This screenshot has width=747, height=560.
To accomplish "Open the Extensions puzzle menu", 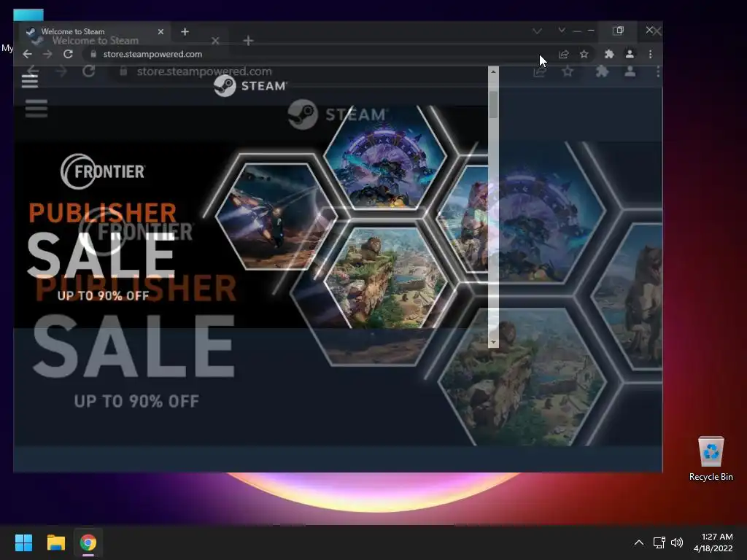I will pos(609,54).
